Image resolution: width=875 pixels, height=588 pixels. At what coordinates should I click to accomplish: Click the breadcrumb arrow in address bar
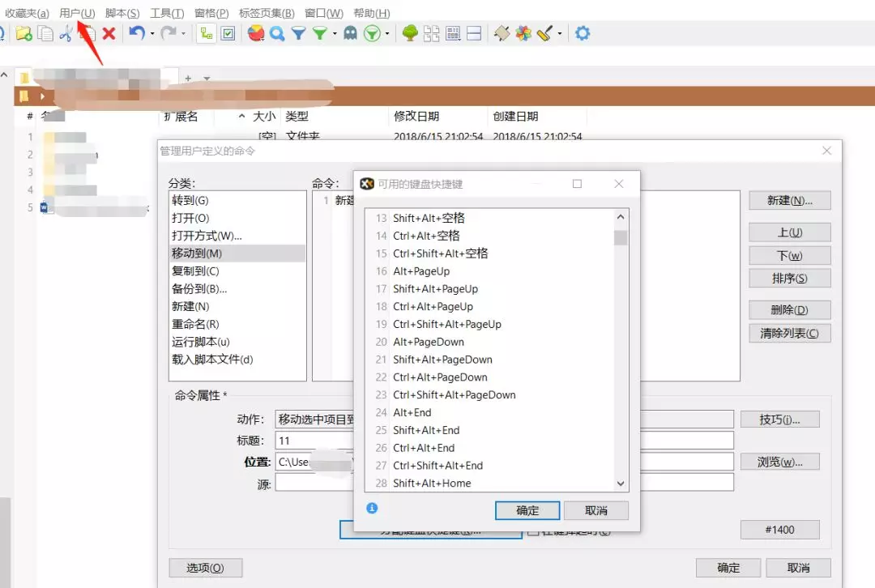pos(42,96)
